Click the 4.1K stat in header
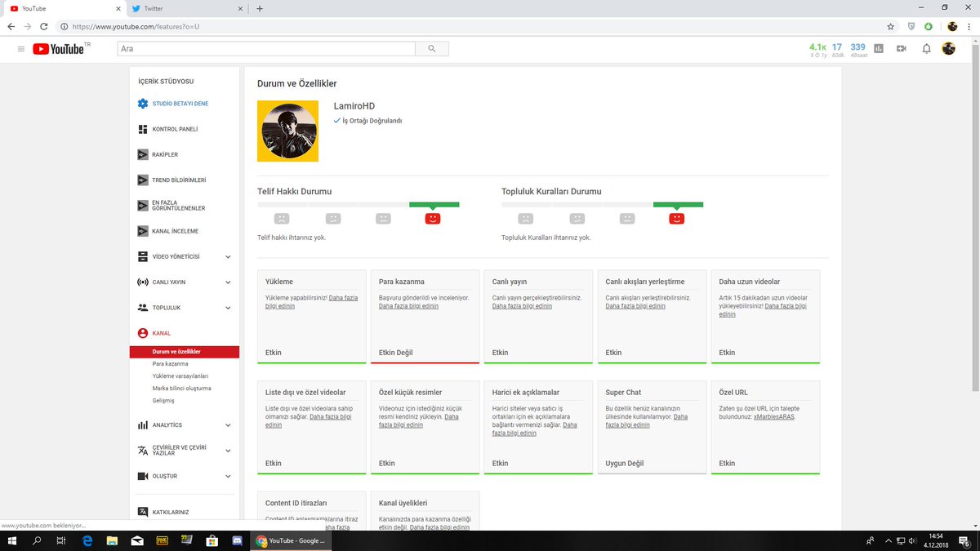980x551 pixels. [817, 47]
